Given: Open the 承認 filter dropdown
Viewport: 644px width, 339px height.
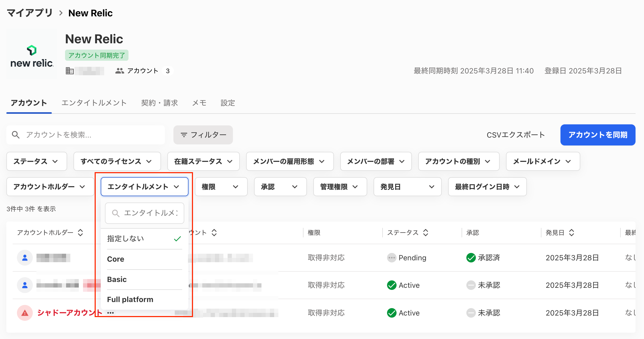Looking at the screenshot, I should (280, 187).
